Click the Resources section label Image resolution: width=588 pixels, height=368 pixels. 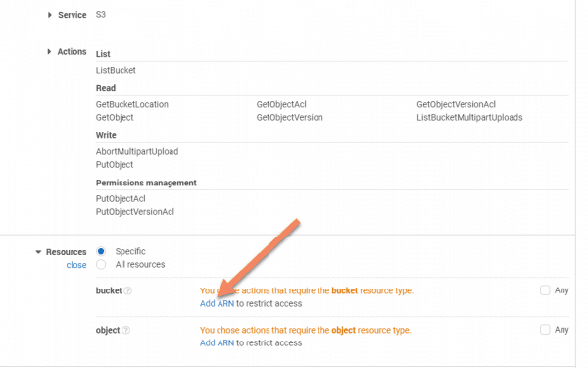tap(66, 252)
